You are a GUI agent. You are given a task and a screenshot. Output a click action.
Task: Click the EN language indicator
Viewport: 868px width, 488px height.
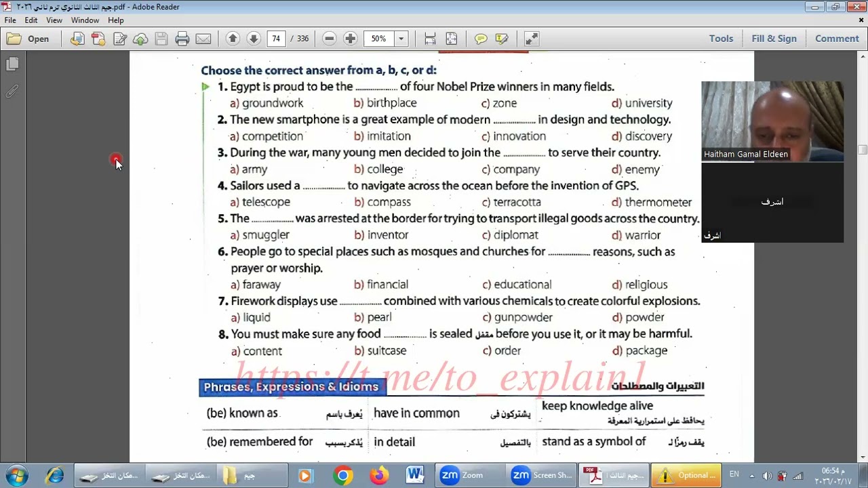[734, 474]
